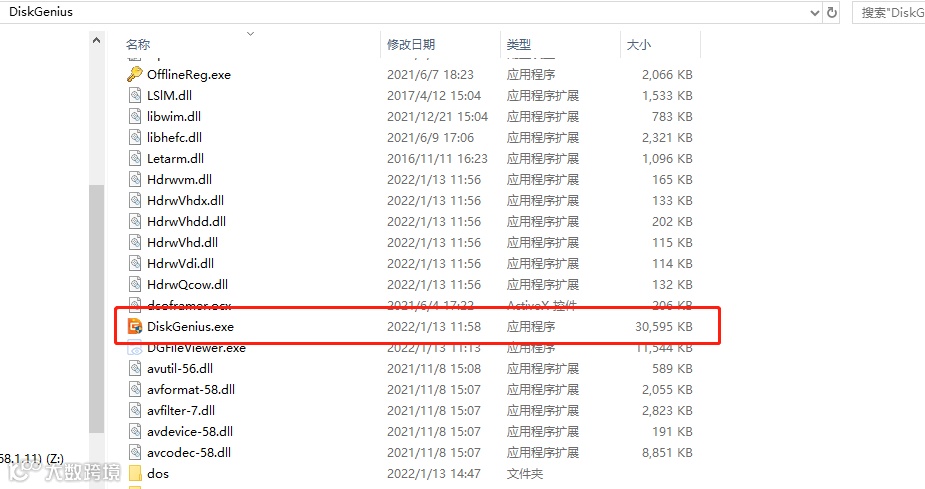Select the HdrwQcow.dll file name

pyautogui.click(x=188, y=284)
